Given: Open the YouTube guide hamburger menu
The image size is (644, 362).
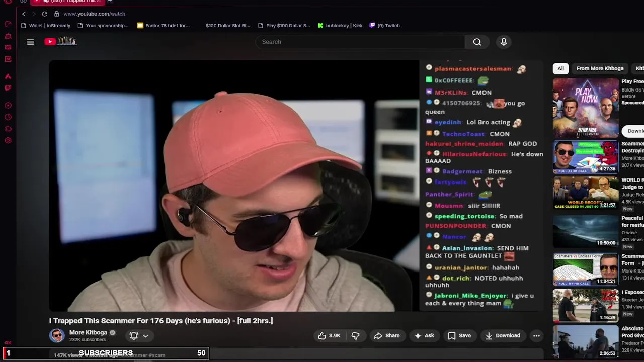Looking at the screenshot, I should [30, 42].
